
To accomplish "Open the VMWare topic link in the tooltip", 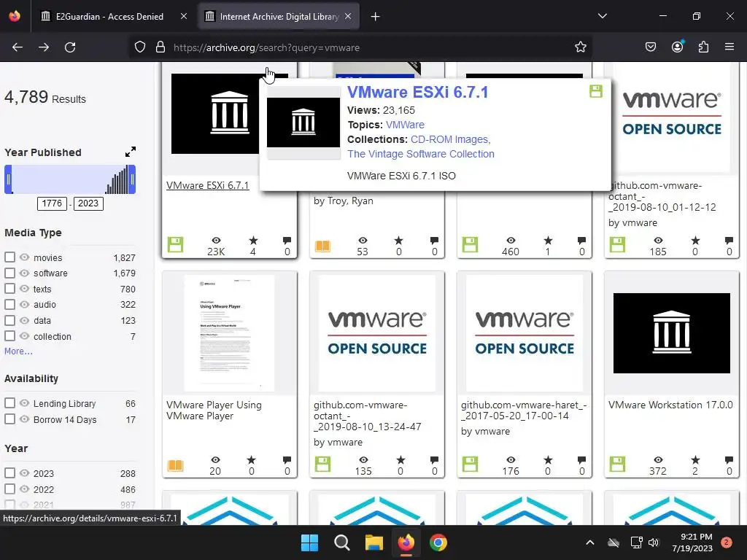I will click(405, 125).
